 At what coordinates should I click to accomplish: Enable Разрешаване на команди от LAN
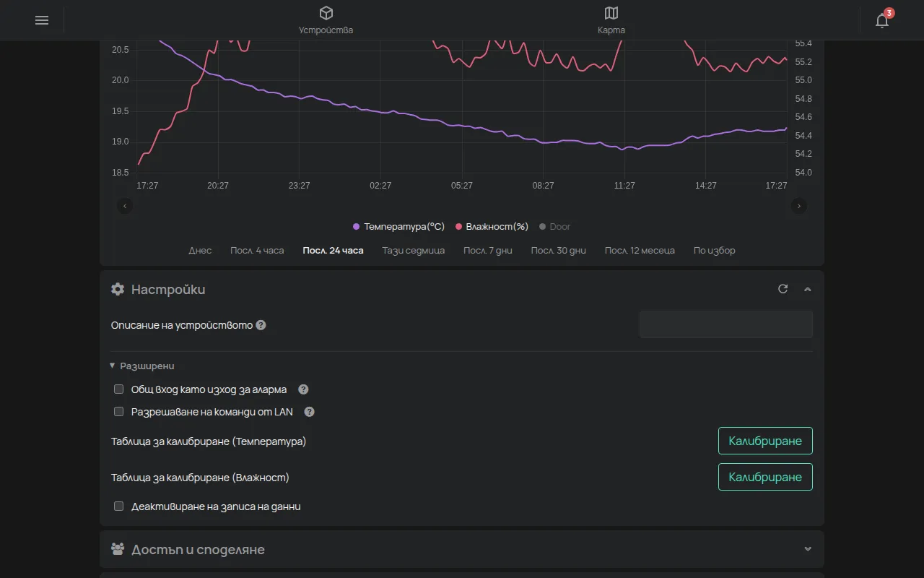(119, 412)
